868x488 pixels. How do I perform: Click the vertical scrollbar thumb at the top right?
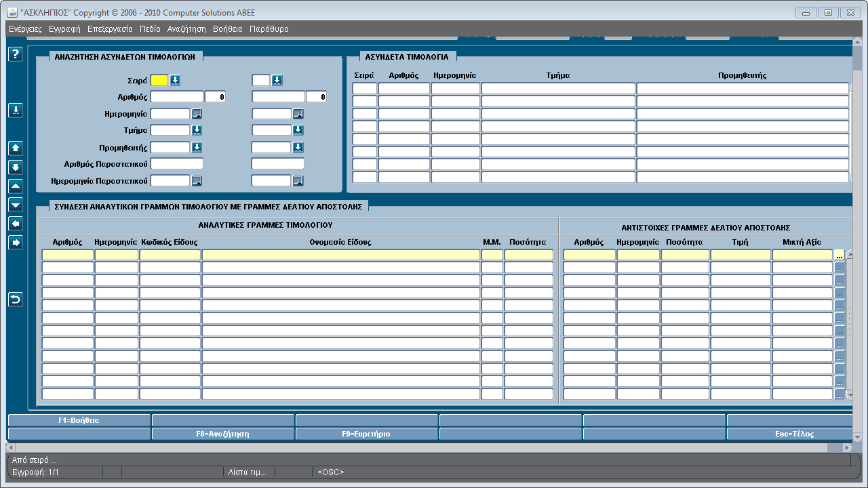[x=857, y=58]
